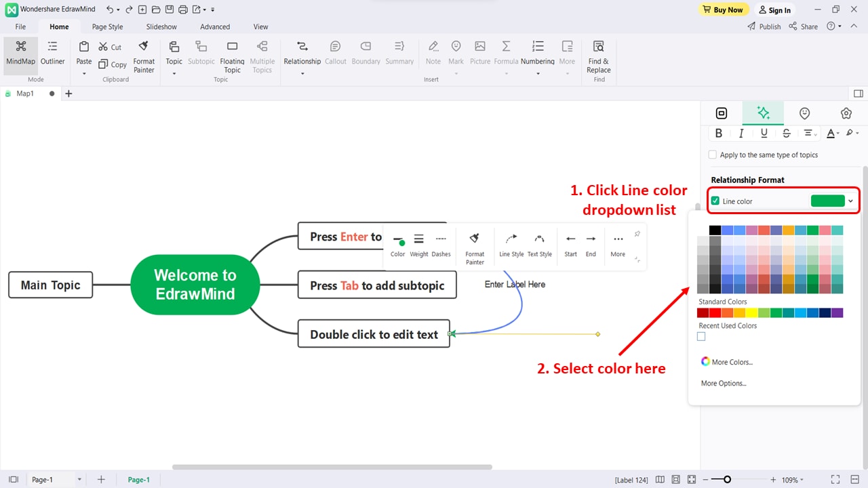This screenshot has width=868, height=488.
Task: Open Color in the floating toolbar
Action: (398, 245)
